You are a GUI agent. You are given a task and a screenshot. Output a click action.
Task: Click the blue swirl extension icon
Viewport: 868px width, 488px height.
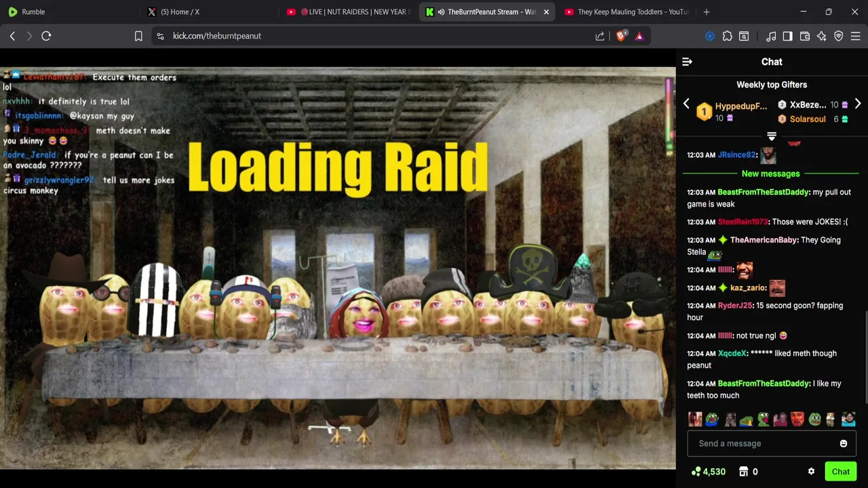pos(710,36)
